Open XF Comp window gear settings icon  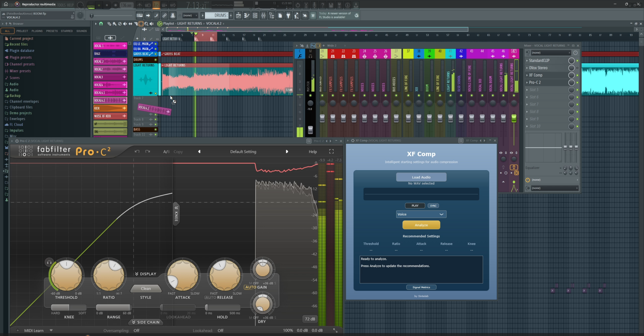(353, 141)
